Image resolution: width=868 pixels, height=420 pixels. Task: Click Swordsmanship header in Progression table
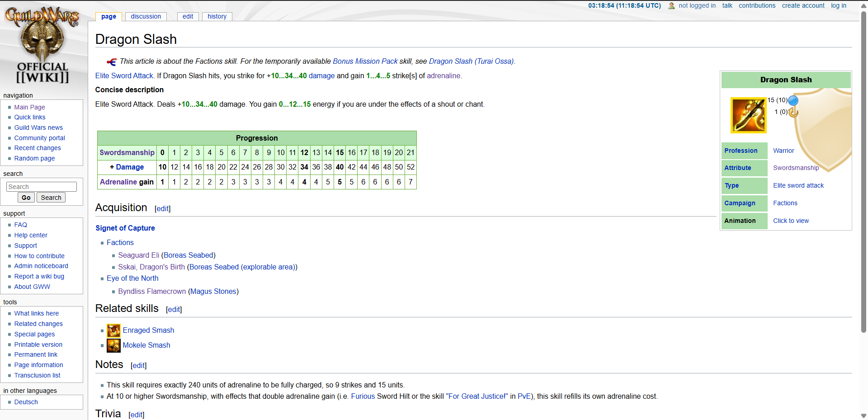pyautogui.click(x=127, y=153)
